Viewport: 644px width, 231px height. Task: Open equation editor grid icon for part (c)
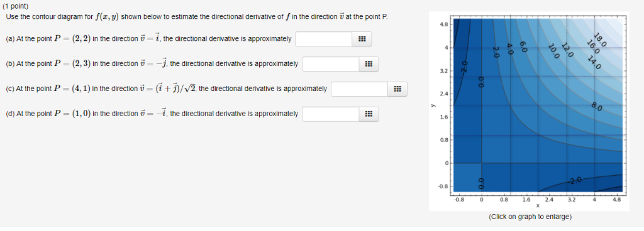coord(397,89)
